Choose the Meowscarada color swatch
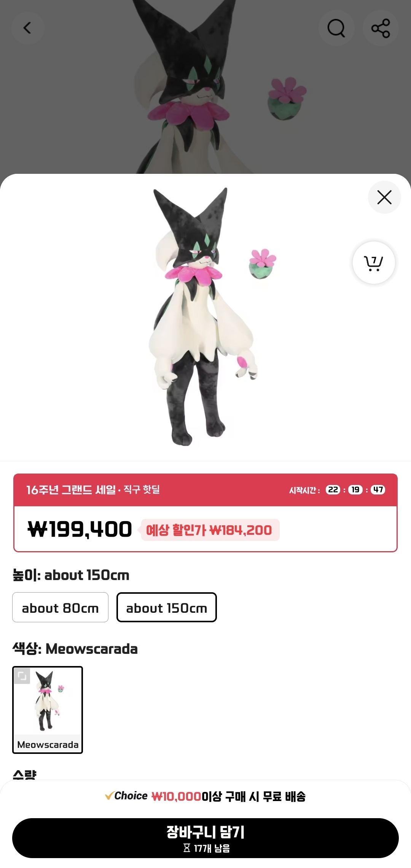Screen dimensions: 411x868 (x=48, y=710)
